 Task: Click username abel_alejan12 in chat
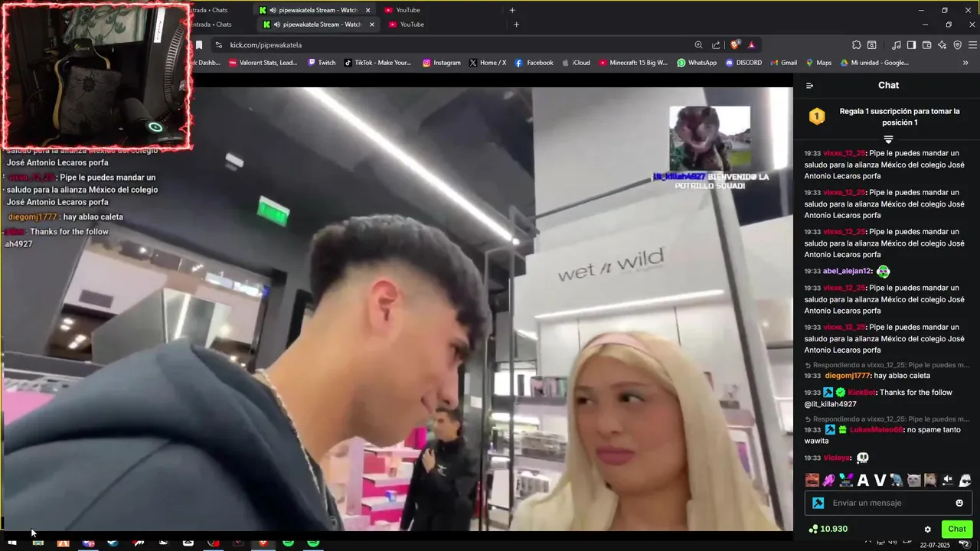(x=848, y=271)
